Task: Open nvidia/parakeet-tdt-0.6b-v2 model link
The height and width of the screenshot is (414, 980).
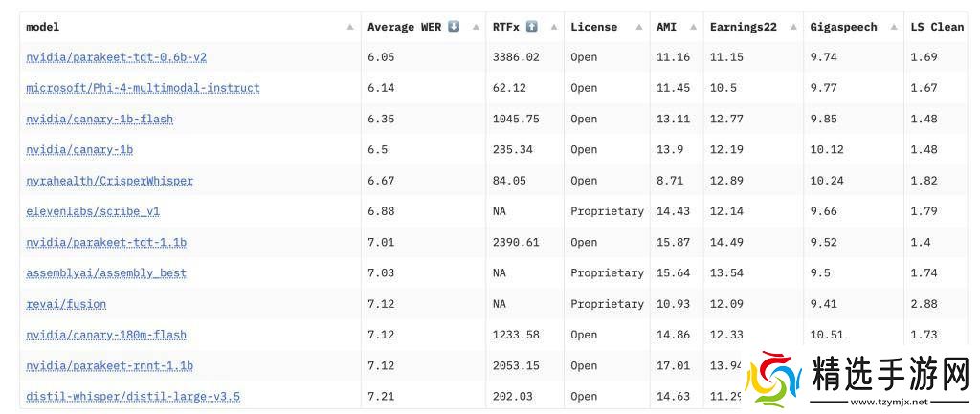Action: tap(116, 57)
